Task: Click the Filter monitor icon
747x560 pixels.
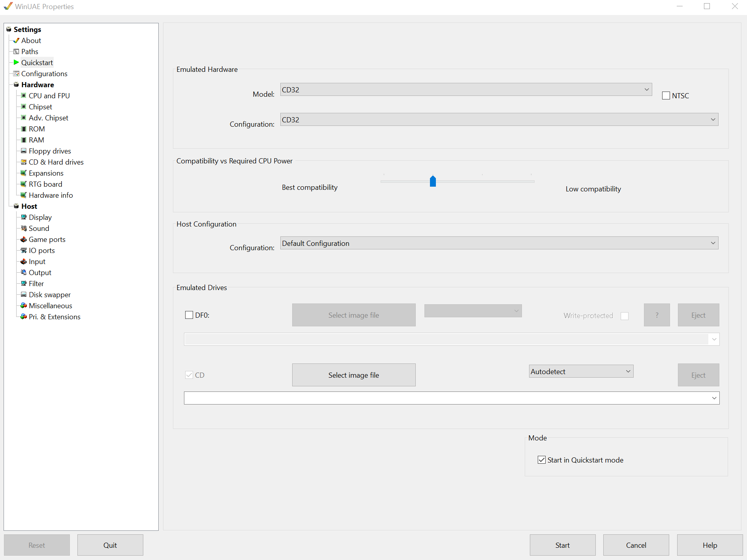Action: [24, 284]
